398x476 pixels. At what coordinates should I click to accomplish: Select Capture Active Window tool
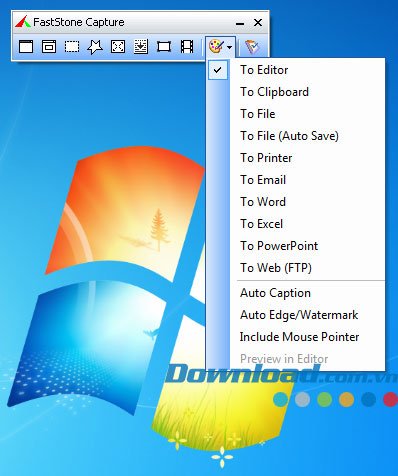[26, 47]
